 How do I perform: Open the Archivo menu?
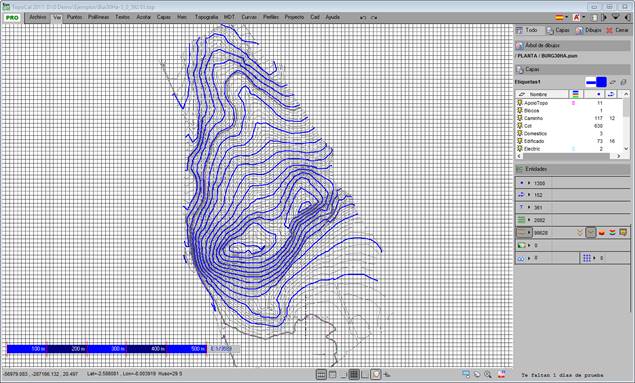coord(38,17)
